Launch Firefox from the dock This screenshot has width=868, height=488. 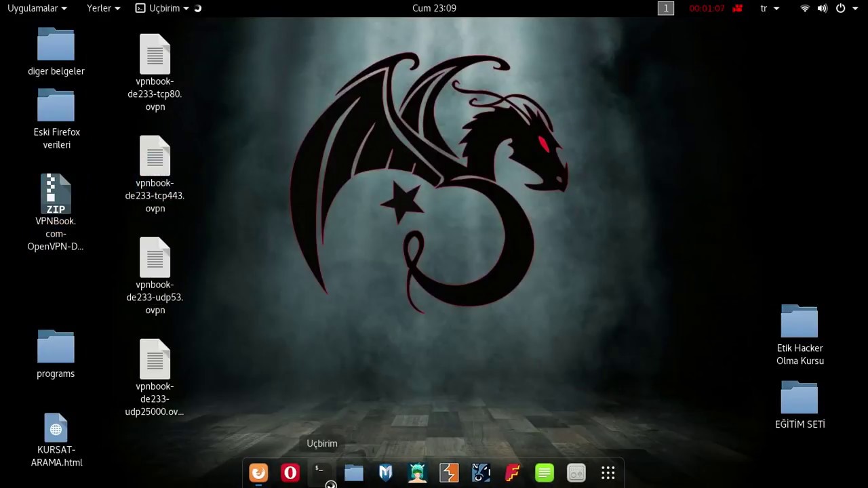coord(258,472)
